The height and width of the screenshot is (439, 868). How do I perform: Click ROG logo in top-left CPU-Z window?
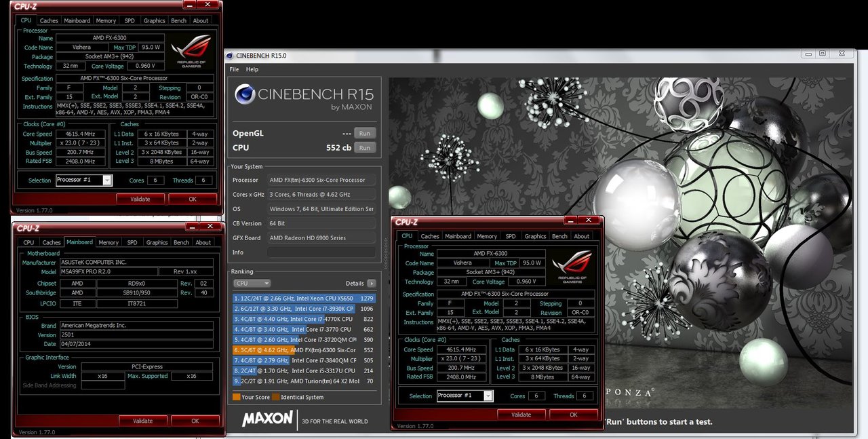[191, 51]
